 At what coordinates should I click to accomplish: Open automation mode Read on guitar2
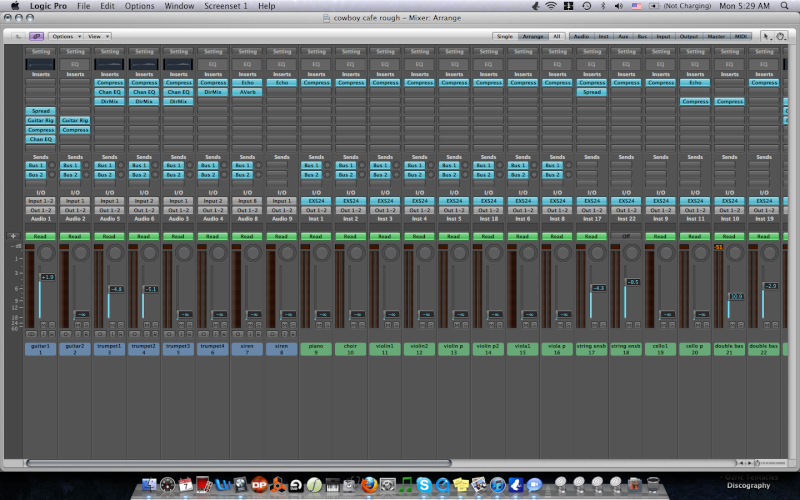click(75, 236)
